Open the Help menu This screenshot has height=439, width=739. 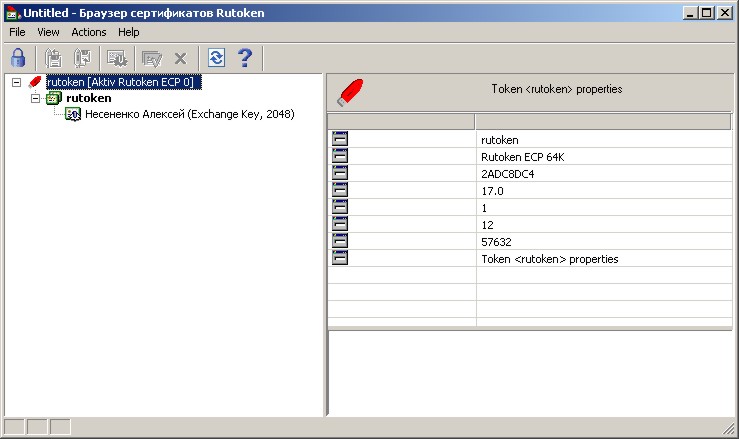(x=129, y=32)
